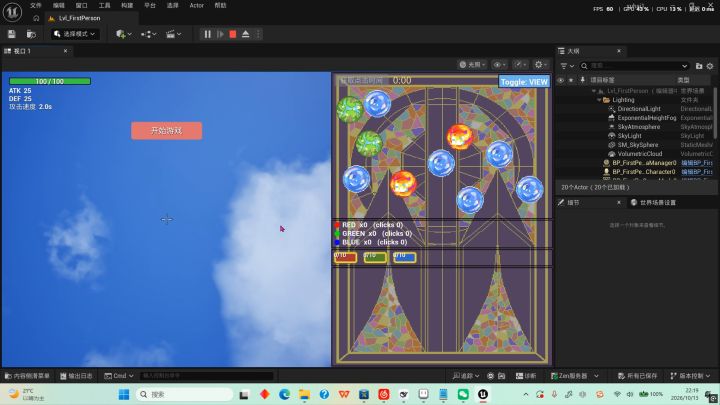Viewport: 720px width, 405px height.
Task: Open the 工具 (Tools) menu
Action: pos(104,6)
